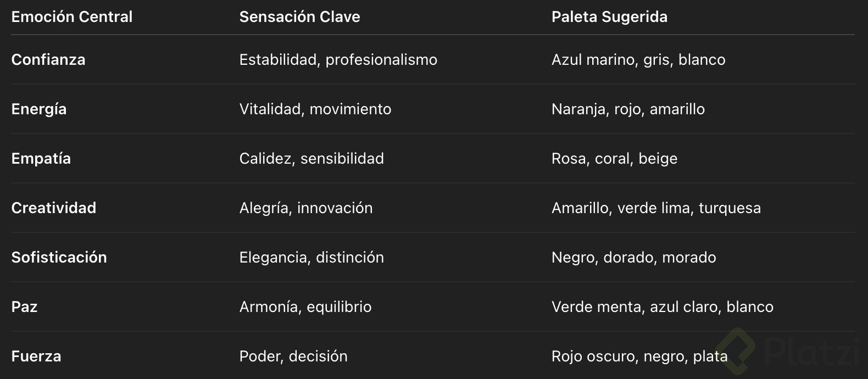Click the Paleta Sugerida column header
The height and width of the screenshot is (379, 868).
click(x=609, y=17)
